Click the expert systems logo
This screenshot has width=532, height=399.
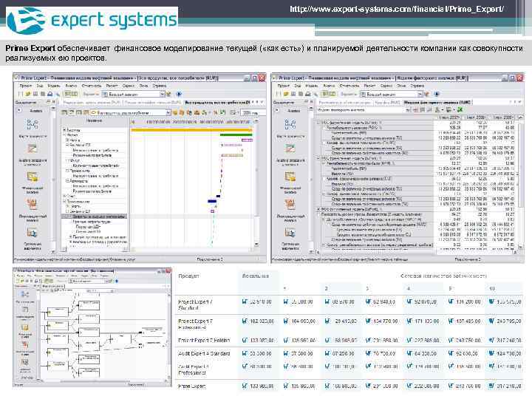click(x=92, y=21)
